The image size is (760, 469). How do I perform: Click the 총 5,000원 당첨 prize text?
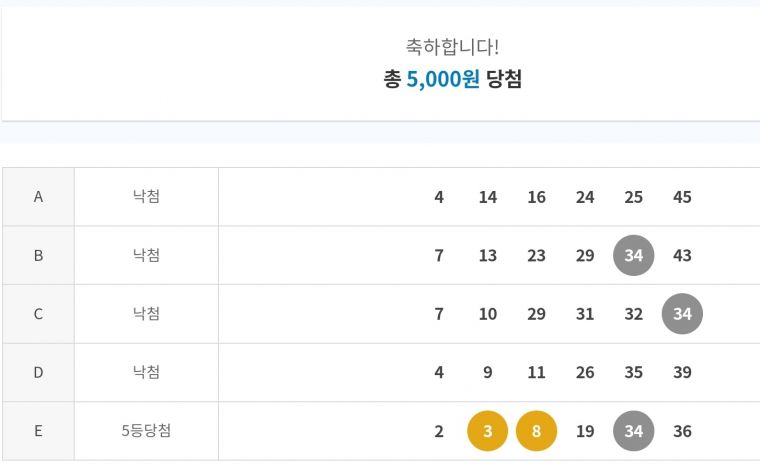pos(452,80)
